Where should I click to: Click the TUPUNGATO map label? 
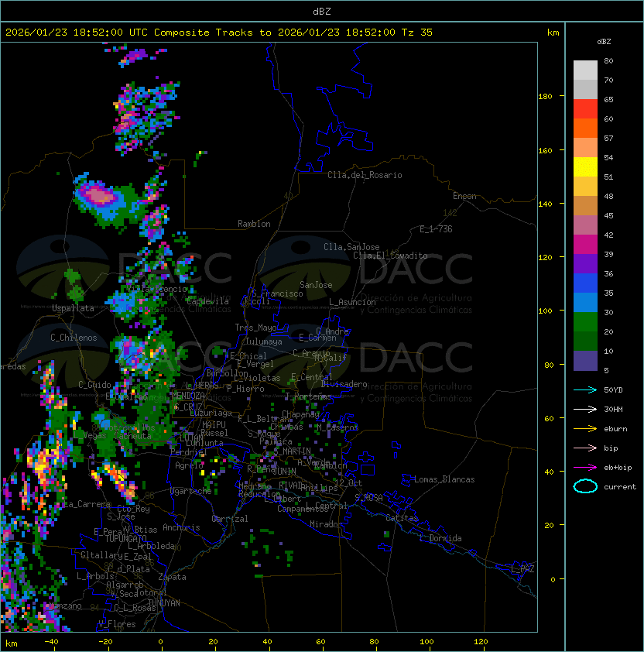click(x=126, y=538)
